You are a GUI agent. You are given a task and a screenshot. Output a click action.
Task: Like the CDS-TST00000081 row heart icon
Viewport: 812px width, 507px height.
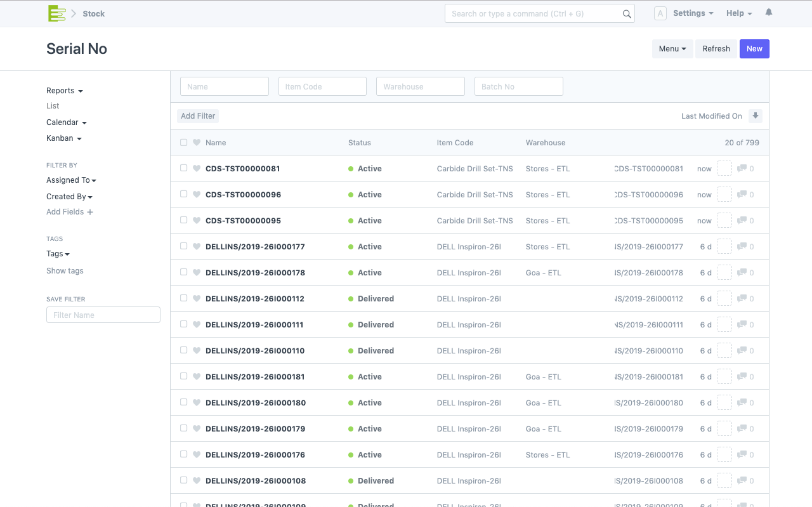tap(197, 169)
